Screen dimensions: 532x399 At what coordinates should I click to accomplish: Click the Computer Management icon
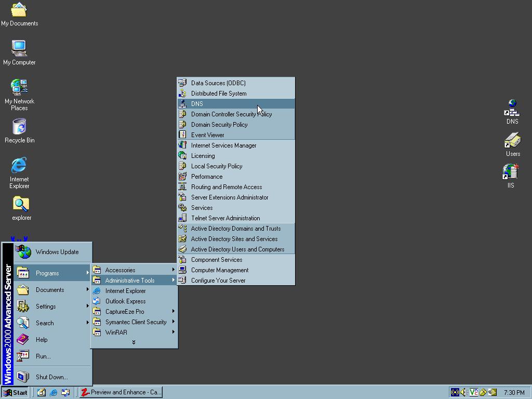pos(182,270)
